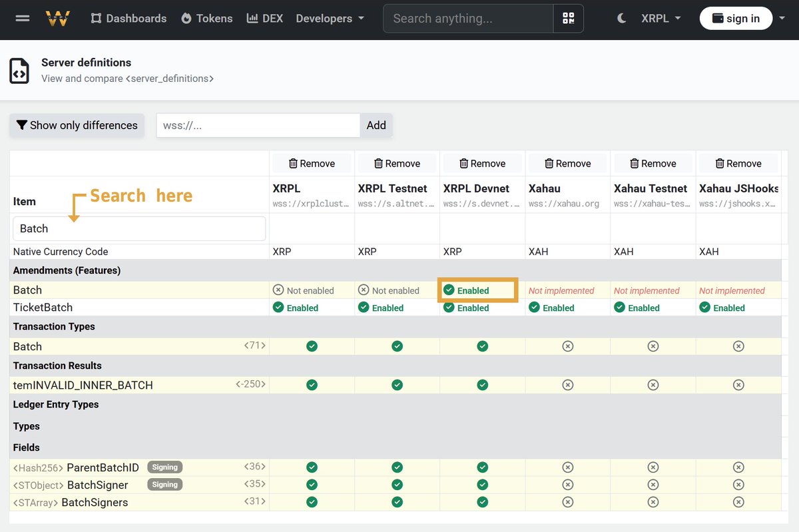
Task: Click the Ledger Entry Types section header
Action: tap(56, 404)
